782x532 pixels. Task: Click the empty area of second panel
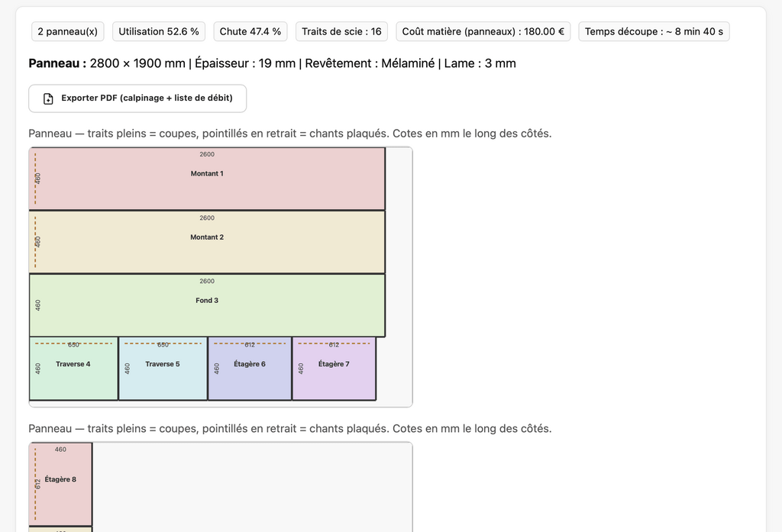click(x=252, y=487)
